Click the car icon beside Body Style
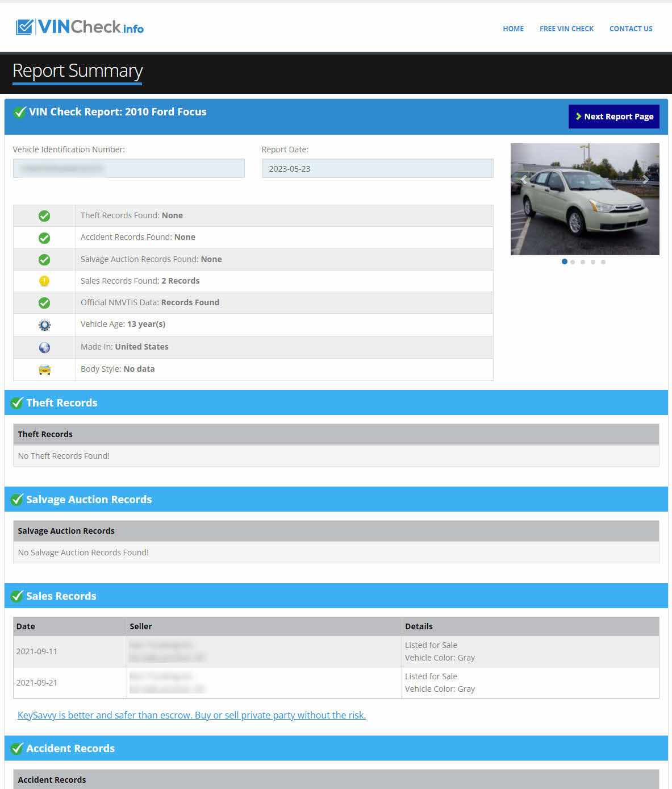 (x=44, y=369)
